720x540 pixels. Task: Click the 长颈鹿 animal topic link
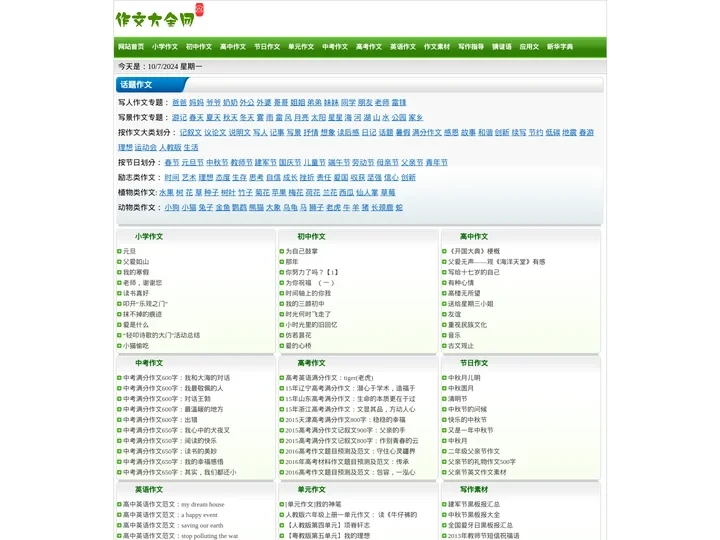[382, 208]
